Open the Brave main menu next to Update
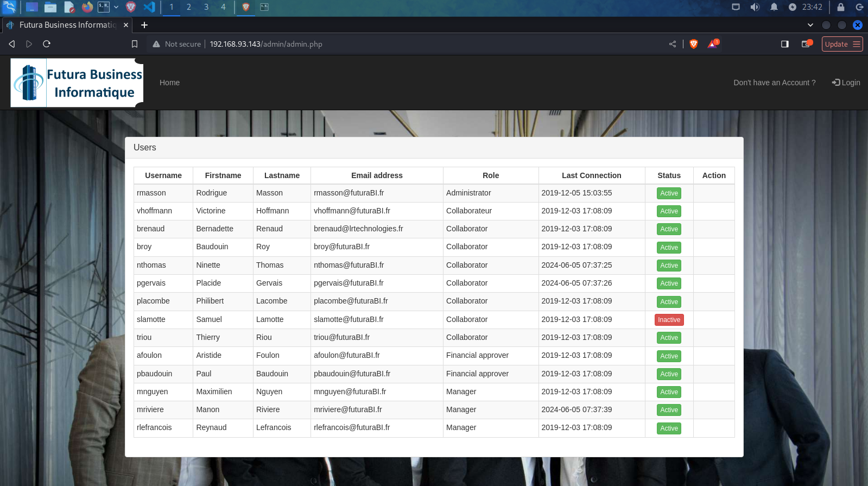 [x=857, y=44]
